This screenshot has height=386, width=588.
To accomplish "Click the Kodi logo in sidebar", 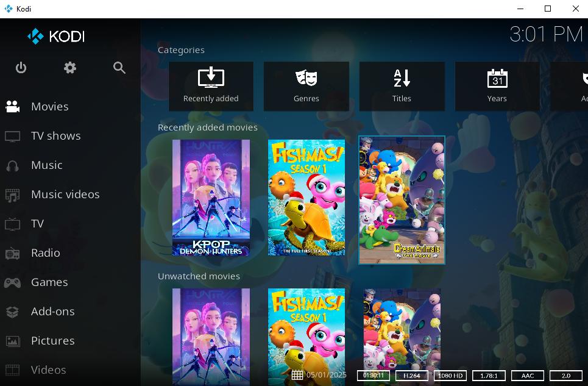I will [56, 37].
